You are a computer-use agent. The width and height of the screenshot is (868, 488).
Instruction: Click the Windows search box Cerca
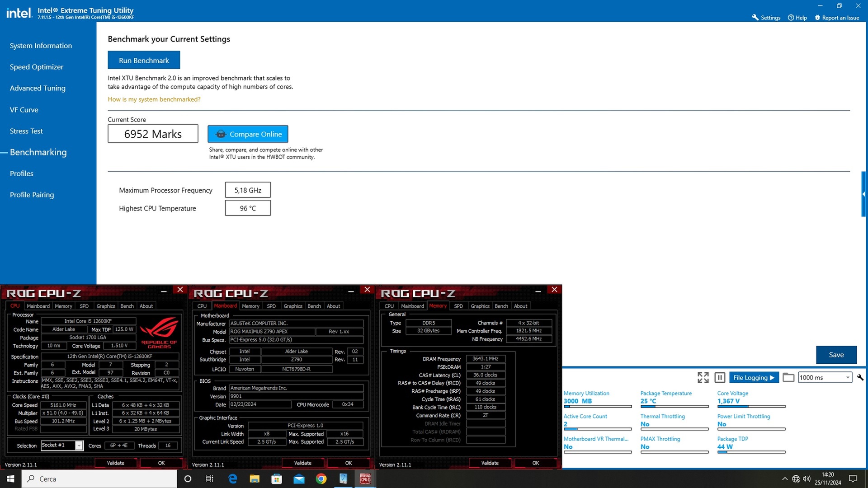click(x=99, y=479)
